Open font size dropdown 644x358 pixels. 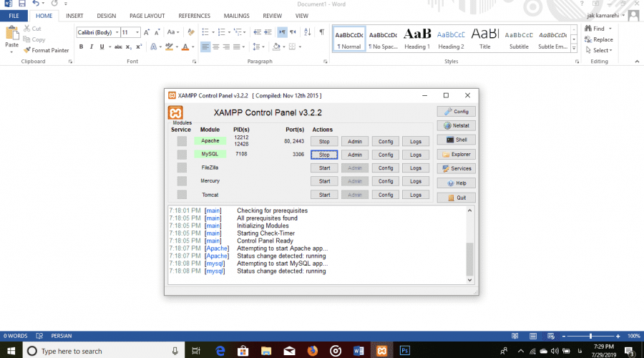pyautogui.click(x=137, y=32)
